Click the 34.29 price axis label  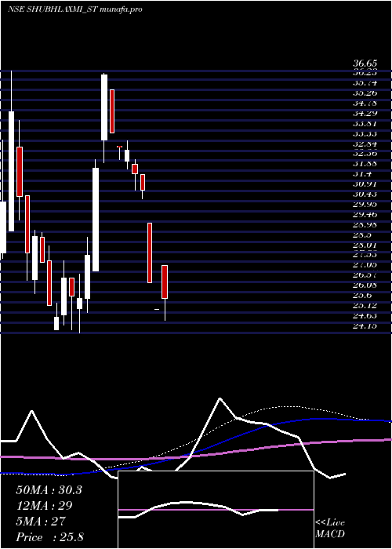click(x=365, y=114)
